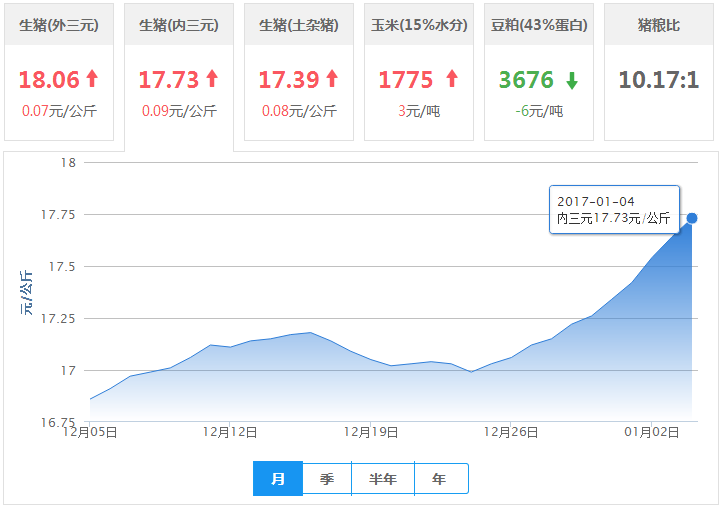724x511 pixels.
Task: Select the 生猪(内三元) price tab
Action: (x=179, y=76)
